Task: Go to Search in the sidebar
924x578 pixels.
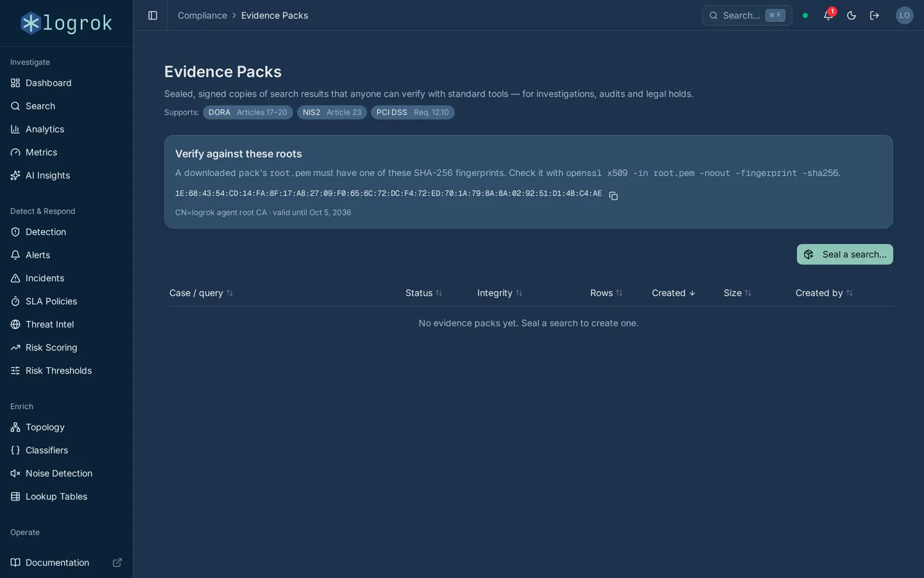Action: 66,106
